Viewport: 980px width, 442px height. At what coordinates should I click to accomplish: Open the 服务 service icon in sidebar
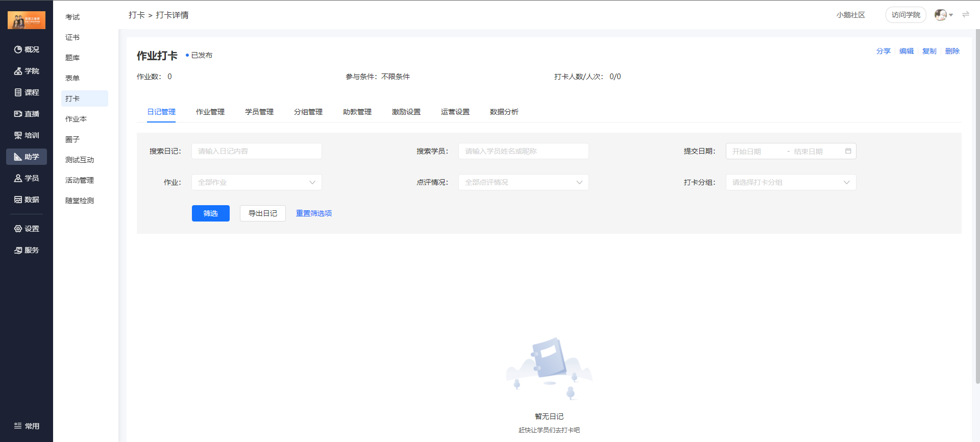(18, 250)
